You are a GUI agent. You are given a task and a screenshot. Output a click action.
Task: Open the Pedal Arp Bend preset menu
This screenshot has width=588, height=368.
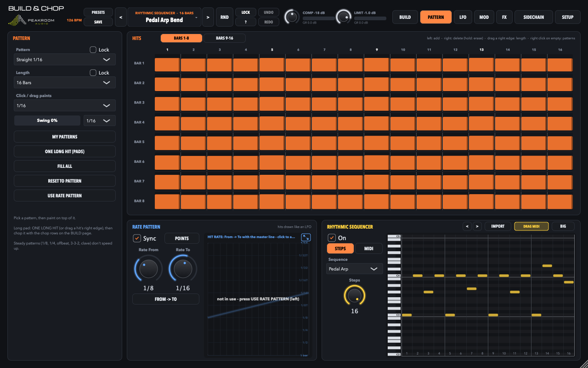click(164, 17)
